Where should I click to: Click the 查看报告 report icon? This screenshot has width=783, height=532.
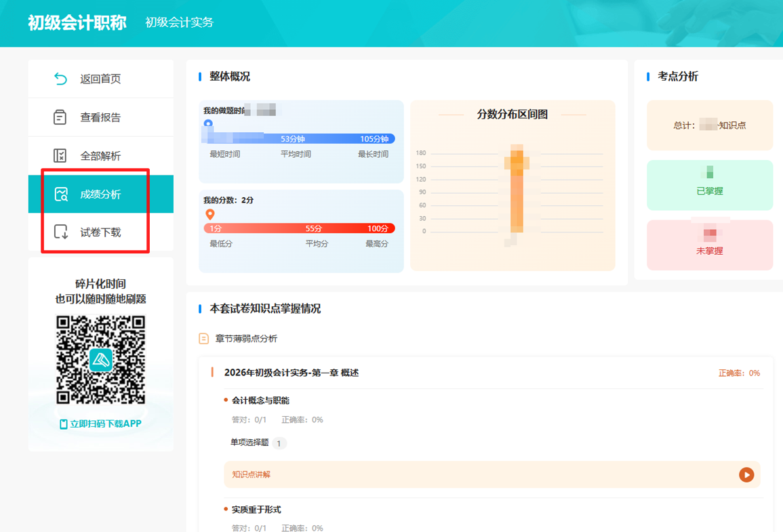pos(61,117)
